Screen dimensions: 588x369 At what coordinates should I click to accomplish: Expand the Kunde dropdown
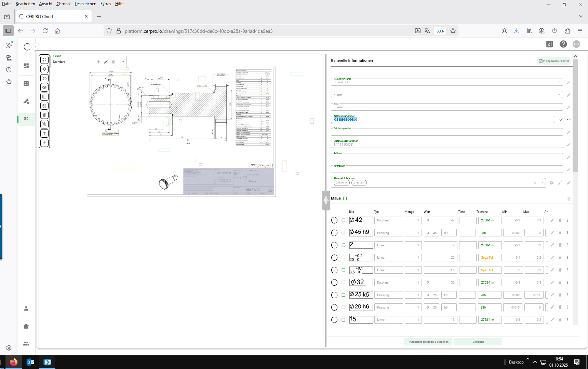[x=559, y=95]
